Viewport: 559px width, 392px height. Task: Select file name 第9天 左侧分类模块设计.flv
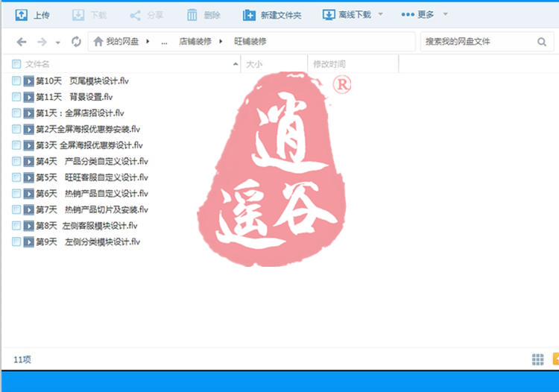88,242
